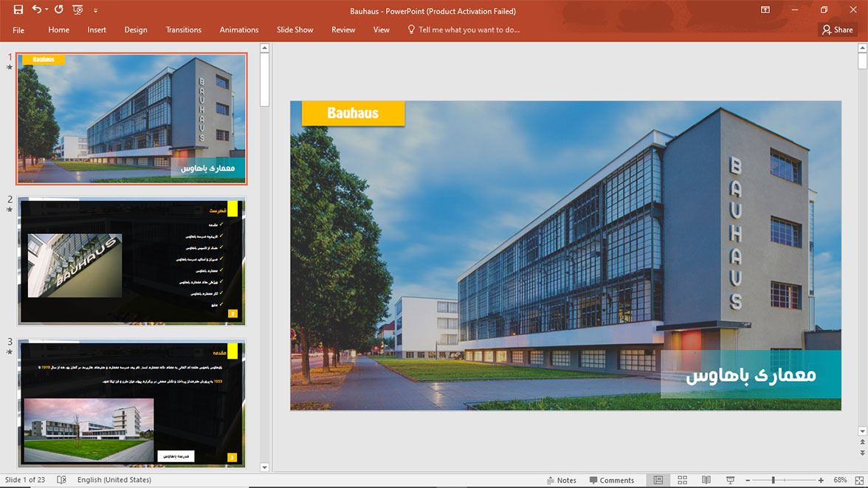Select the Animations tab

click(x=238, y=30)
